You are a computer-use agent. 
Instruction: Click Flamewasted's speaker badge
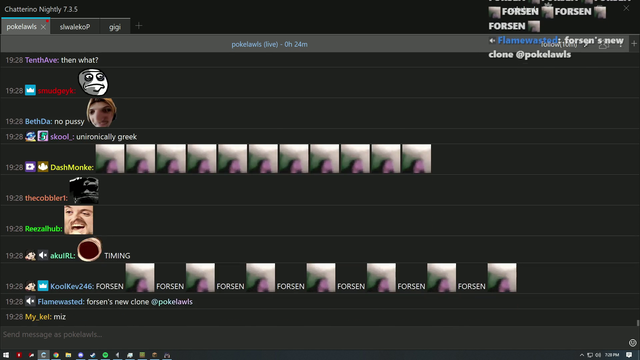pos(30,301)
